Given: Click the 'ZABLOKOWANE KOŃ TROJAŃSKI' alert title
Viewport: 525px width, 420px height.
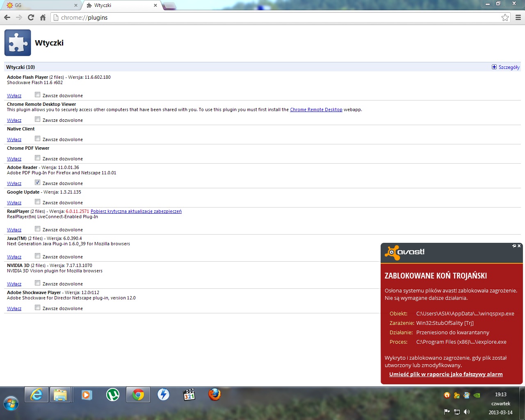Looking at the screenshot, I should click(x=436, y=276).
